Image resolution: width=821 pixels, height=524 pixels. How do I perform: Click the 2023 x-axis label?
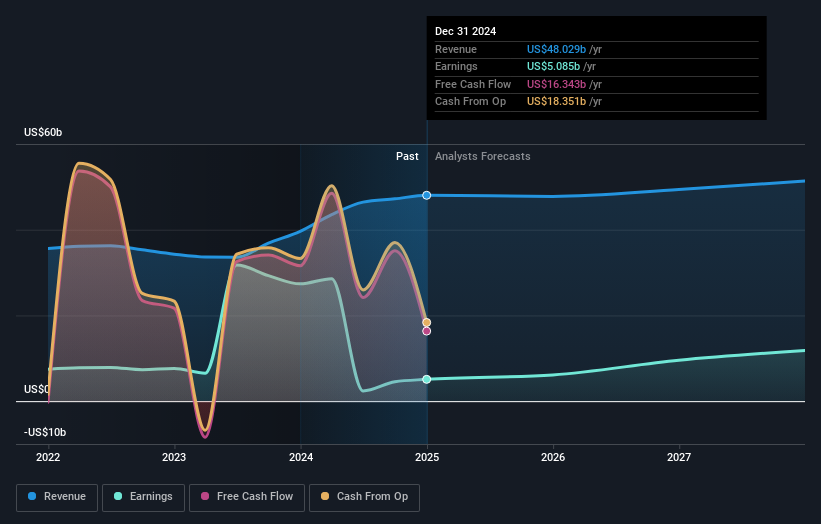click(x=174, y=457)
